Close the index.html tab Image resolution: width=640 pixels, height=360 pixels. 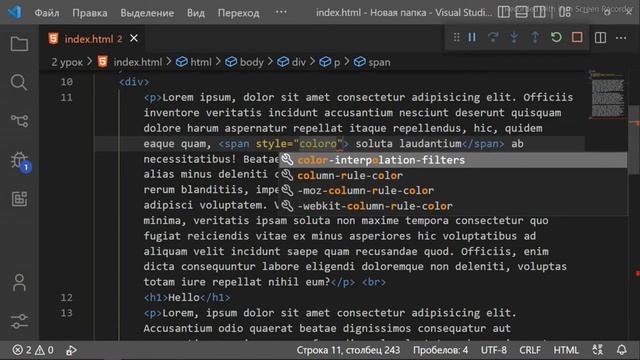(x=134, y=38)
